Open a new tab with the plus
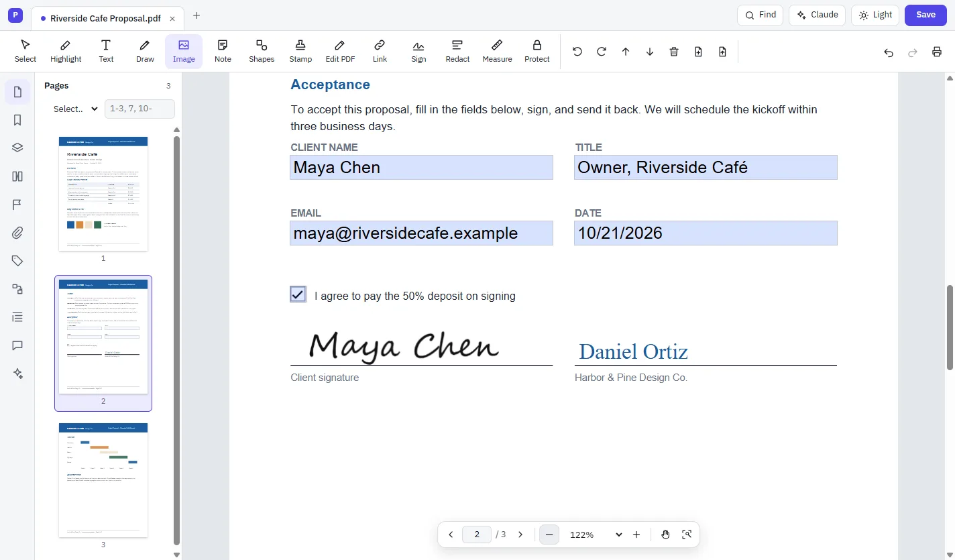Screen dimensions: 955x560 point(196,15)
